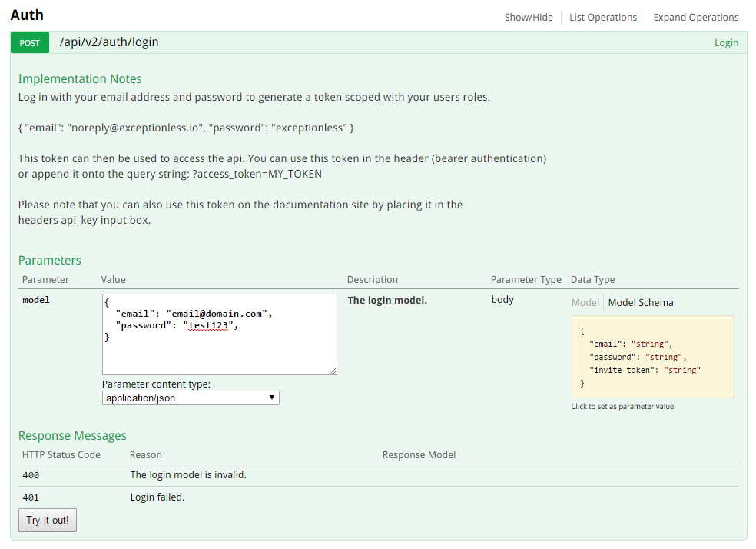Click Expand Operations link
Viewport: 756px width, 549px height.
click(696, 18)
